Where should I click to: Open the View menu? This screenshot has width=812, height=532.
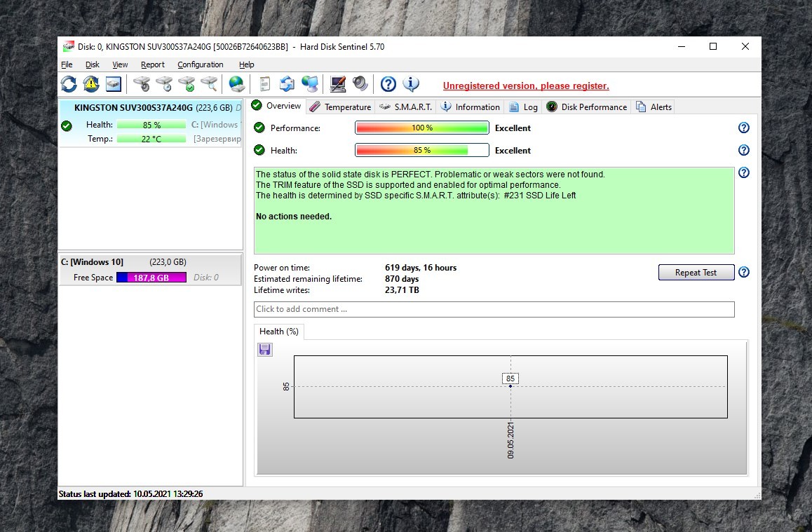120,64
